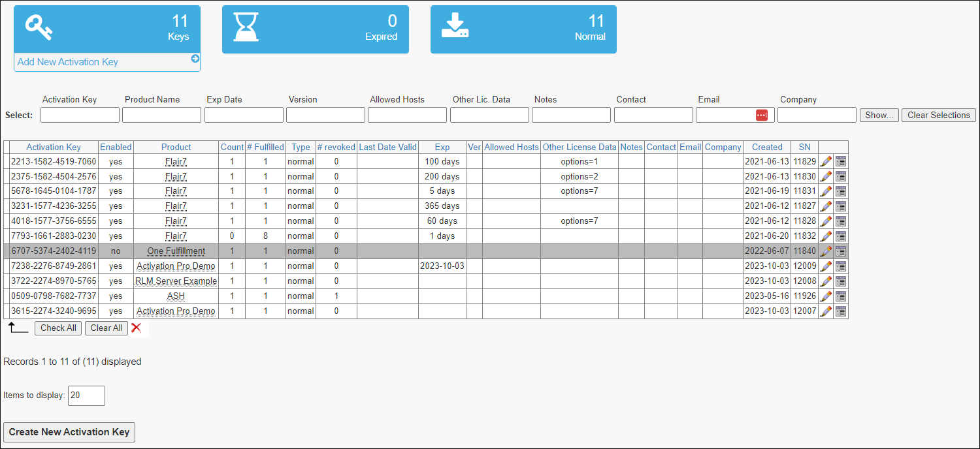Screen dimensions: 980x449
Task: Sort table by Created column header
Action: click(767, 147)
